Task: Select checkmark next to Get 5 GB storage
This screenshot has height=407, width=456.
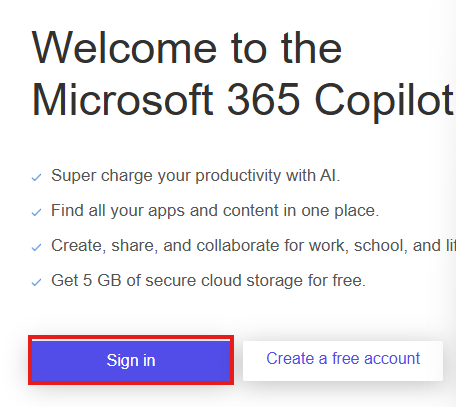Action: click(36, 282)
